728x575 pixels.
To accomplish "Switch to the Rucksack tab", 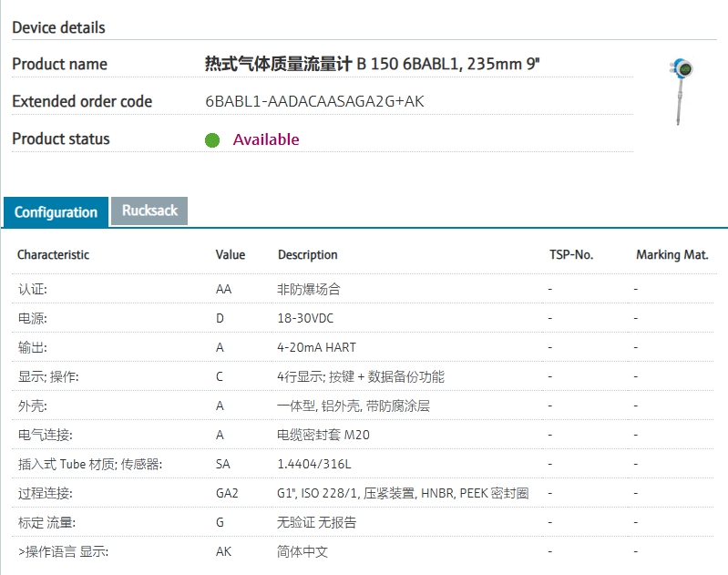I will tap(149, 210).
